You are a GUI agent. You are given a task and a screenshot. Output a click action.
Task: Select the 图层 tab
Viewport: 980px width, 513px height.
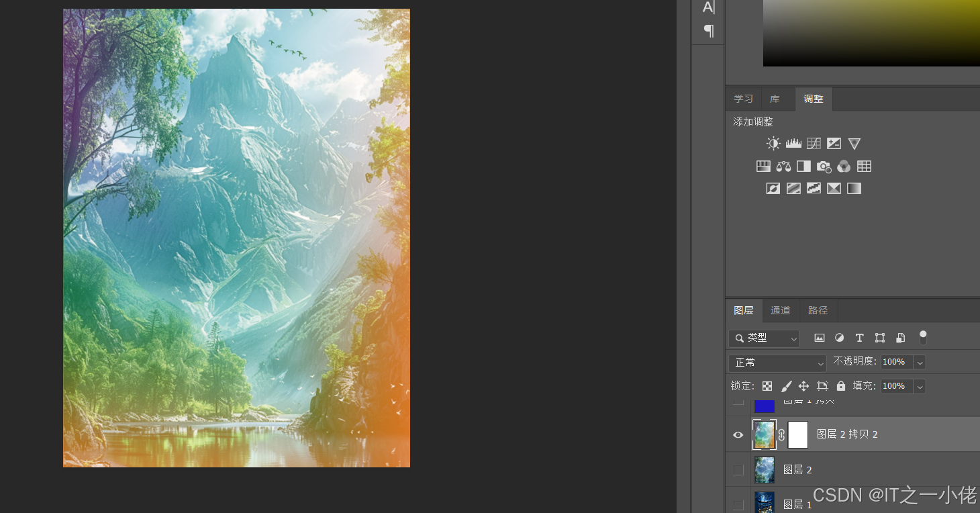[743, 310]
